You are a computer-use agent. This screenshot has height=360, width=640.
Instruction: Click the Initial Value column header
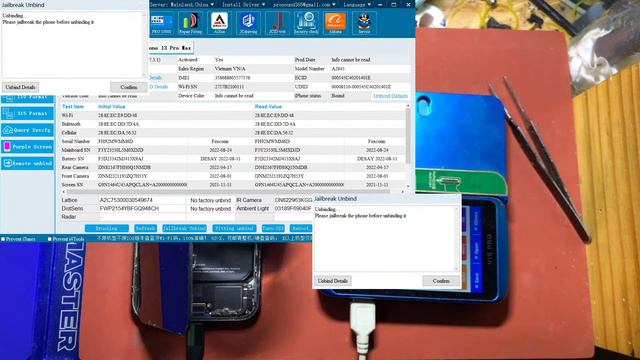[111, 107]
